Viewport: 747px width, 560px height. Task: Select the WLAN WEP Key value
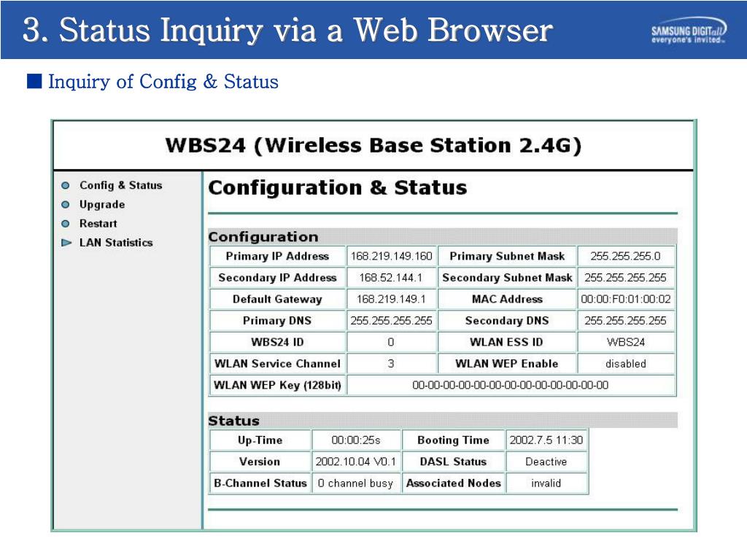[511, 385]
